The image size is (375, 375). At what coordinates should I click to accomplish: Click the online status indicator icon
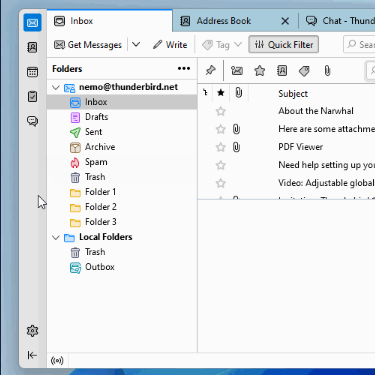click(x=57, y=361)
